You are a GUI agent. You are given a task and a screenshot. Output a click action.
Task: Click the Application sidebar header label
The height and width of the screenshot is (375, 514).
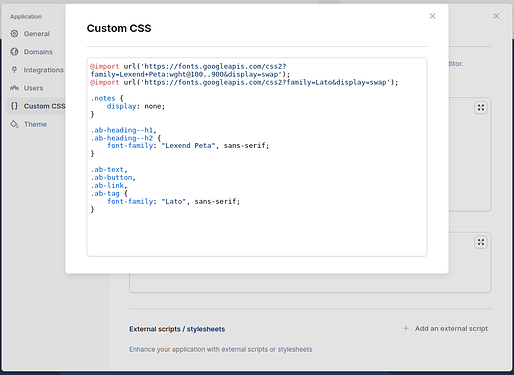click(x=26, y=16)
